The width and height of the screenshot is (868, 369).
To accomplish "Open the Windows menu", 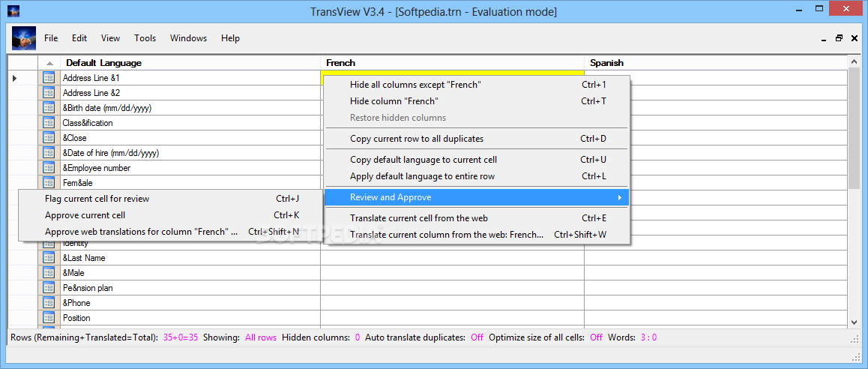I will [x=188, y=38].
